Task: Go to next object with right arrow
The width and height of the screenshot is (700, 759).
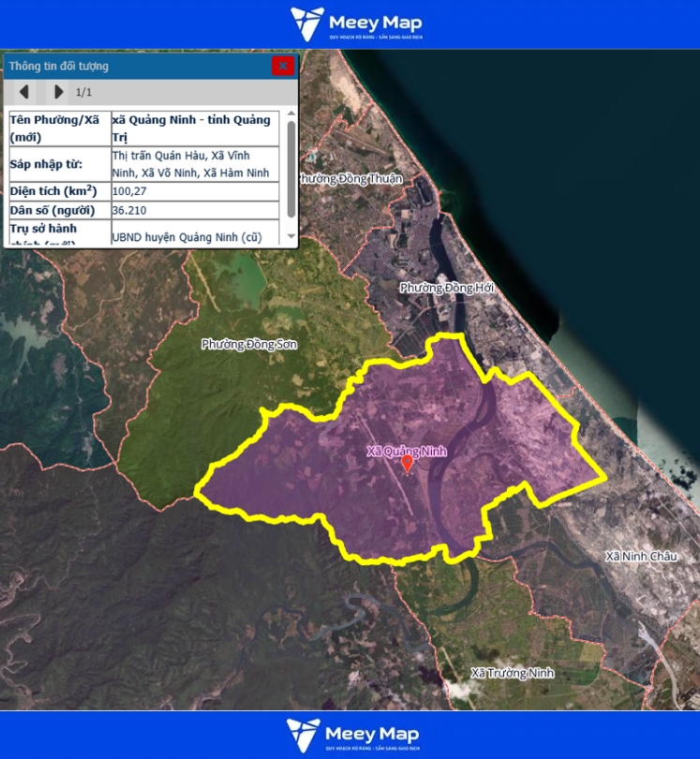Action: [x=58, y=92]
